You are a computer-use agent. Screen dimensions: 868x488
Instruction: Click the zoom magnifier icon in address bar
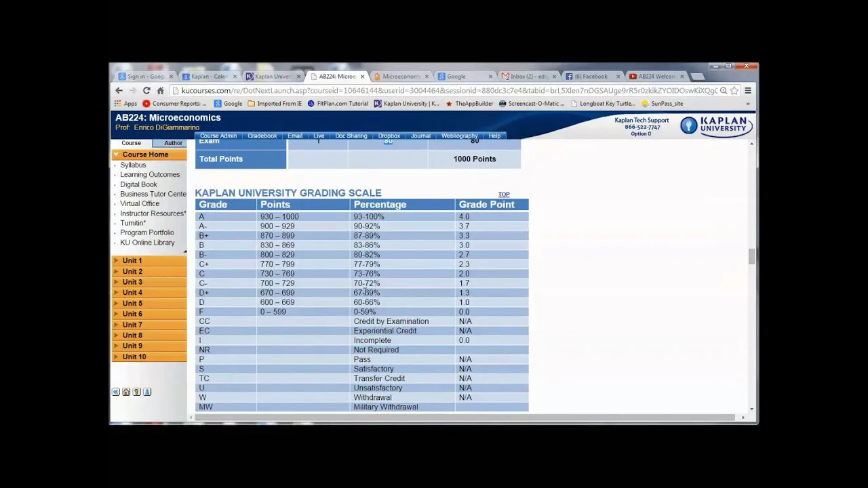click(723, 90)
